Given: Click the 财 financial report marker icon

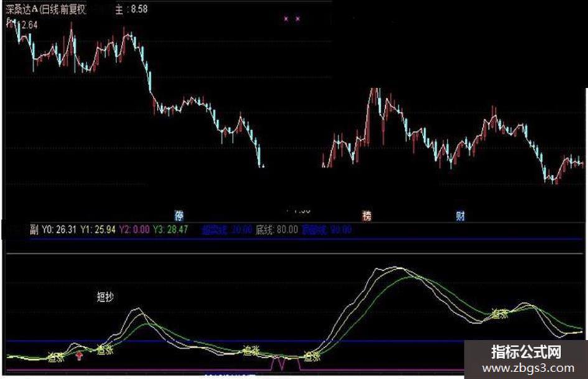Looking at the screenshot, I should [x=460, y=216].
